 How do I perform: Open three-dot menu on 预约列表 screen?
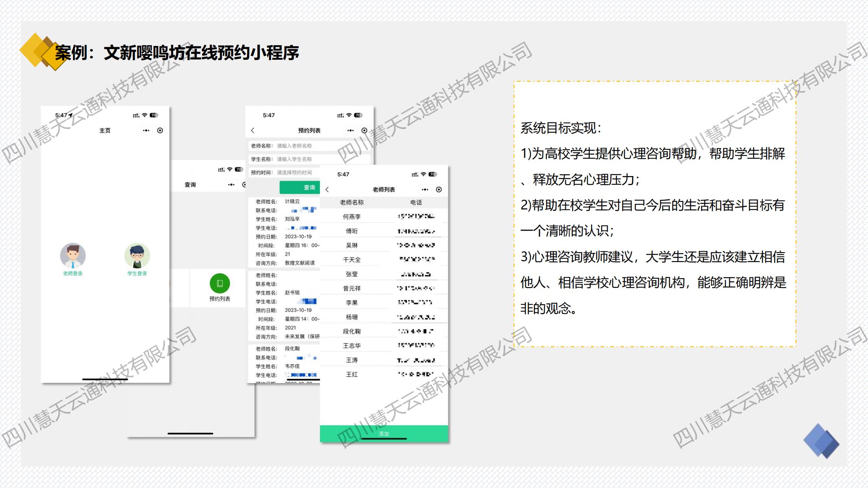pyautogui.click(x=350, y=131)
